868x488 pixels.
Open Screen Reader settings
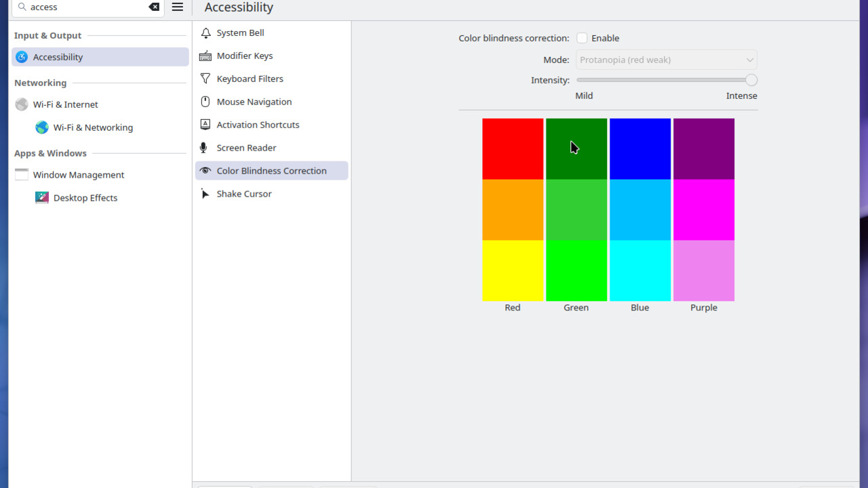[271, 148]
